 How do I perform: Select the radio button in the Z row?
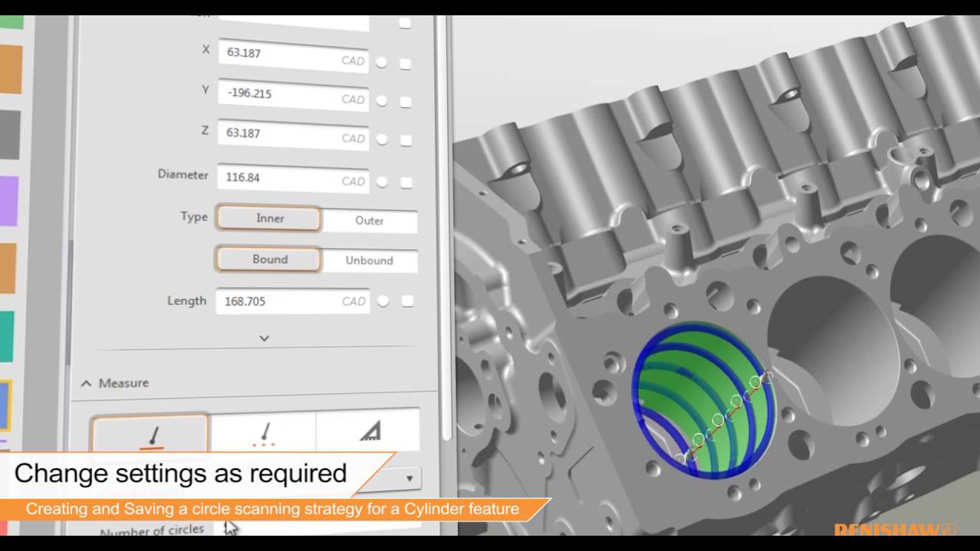pyautogui.click(x=382, y=140)
